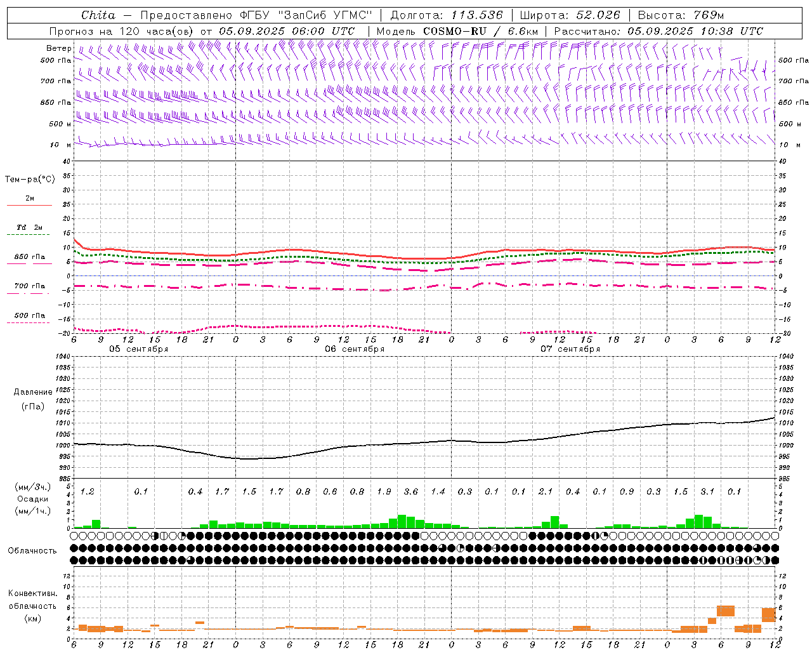Click the 1.2 precipitation total value
812x650 pixels.
[x=87, y=491]
